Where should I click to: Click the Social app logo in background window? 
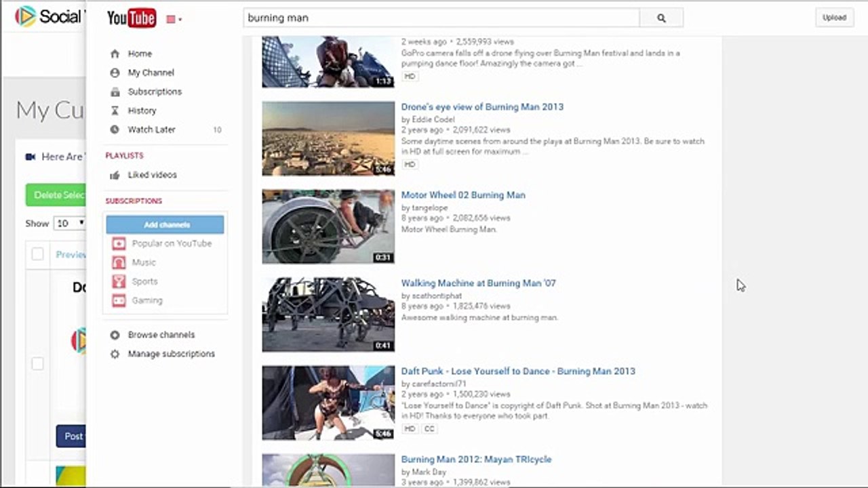click(26, 16)
